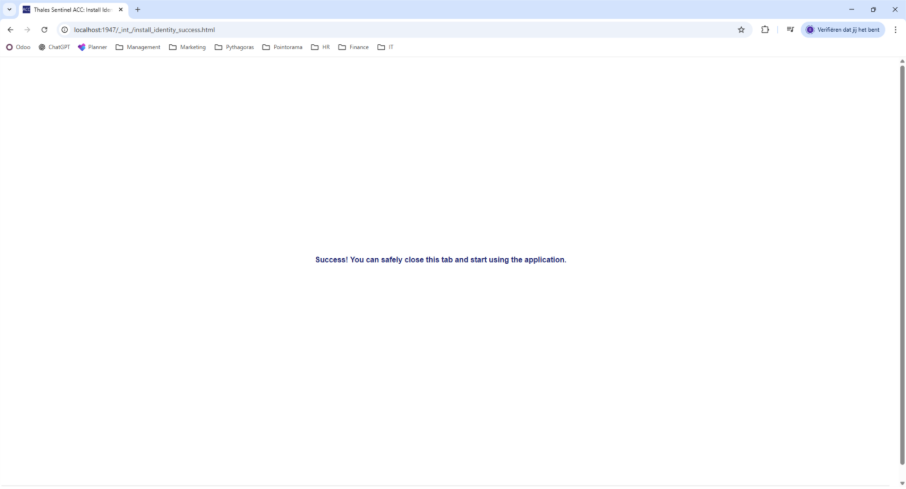Expand the IT bookmarks folder
The width and height of the screenshot is (906, 489).
[x=385, y=47]
